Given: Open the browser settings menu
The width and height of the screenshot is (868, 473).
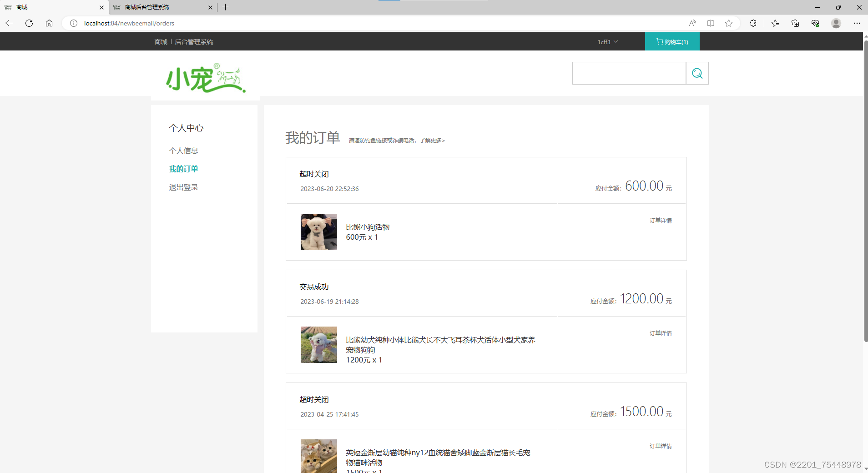Looking at the screenshot, I should [858, 23].
